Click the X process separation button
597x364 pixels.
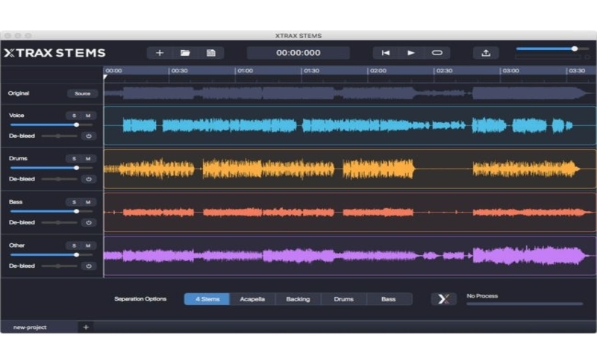[x=443, y=299]
